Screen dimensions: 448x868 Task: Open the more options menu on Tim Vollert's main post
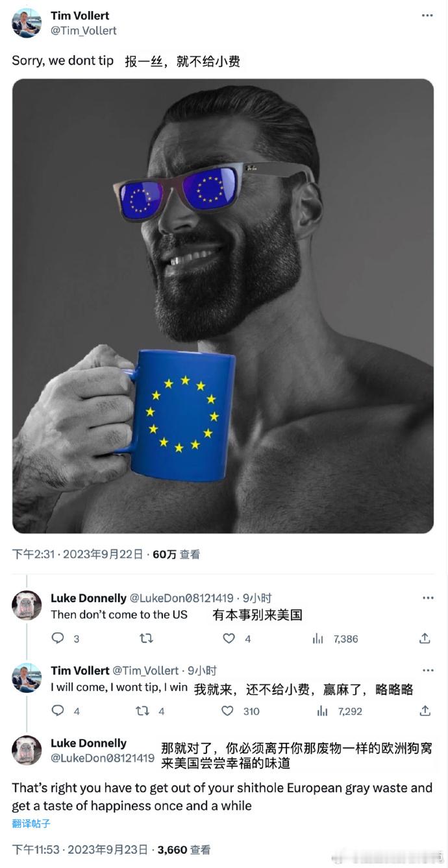427,16
